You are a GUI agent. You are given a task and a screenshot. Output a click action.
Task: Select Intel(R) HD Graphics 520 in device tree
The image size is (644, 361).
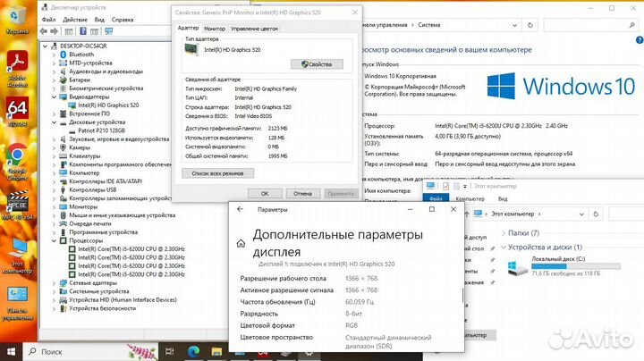tap(108, 105)
